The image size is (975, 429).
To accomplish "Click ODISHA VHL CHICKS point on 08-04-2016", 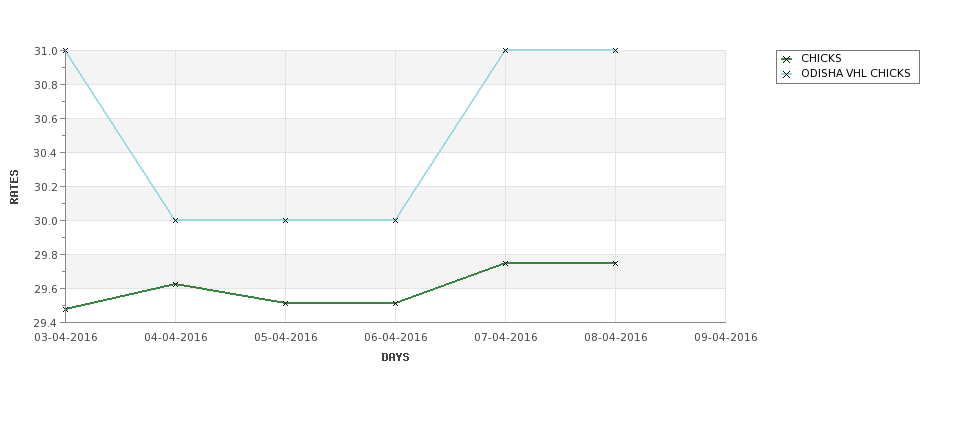I will 616,50.
